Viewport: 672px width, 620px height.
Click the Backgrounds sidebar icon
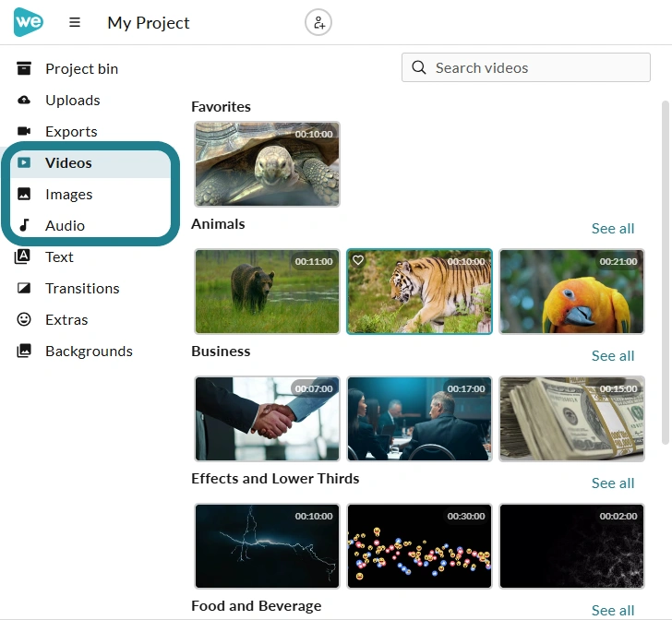[x=24, y=351]
